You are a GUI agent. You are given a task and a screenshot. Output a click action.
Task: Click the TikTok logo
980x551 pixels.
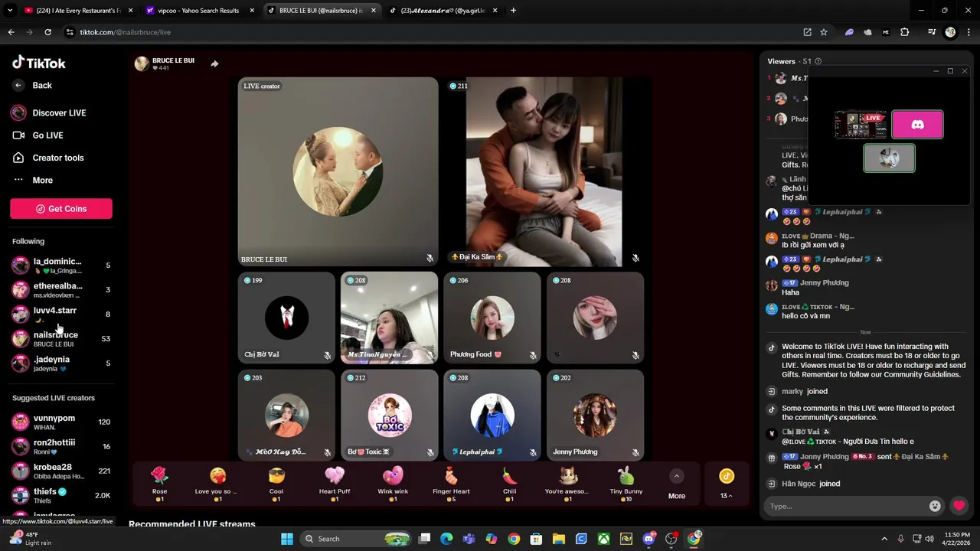click(x=39, y=63)
